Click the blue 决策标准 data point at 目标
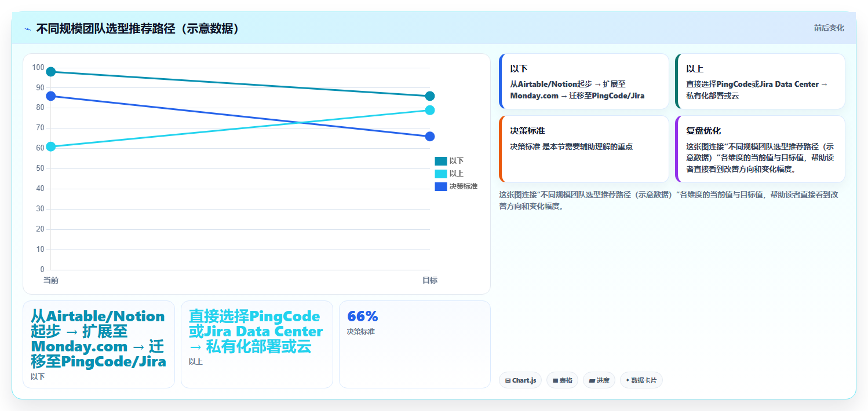The image size is (868, 411). (430, 137)
